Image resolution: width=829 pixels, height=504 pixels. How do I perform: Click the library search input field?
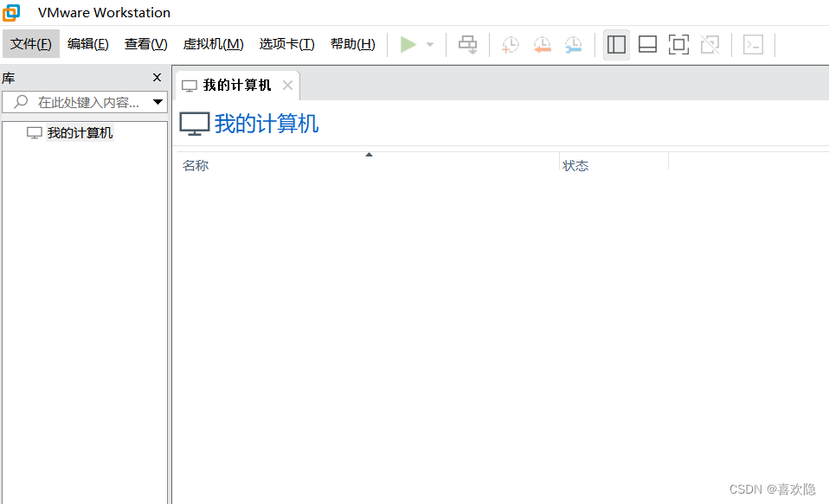(85, 102)
